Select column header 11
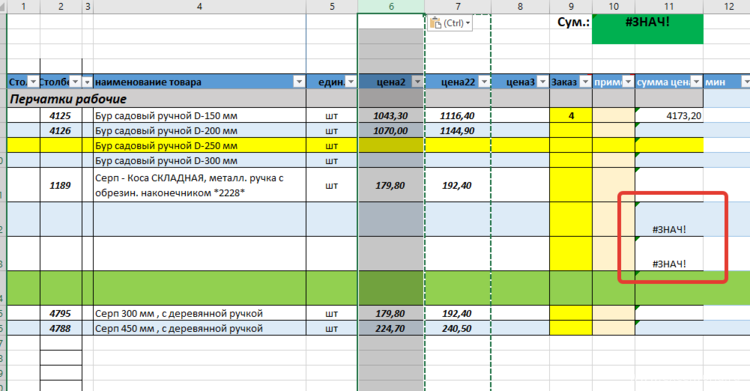The width and height of the screenshot is (750, 391). pyautogui.click(x=669, y=6)
